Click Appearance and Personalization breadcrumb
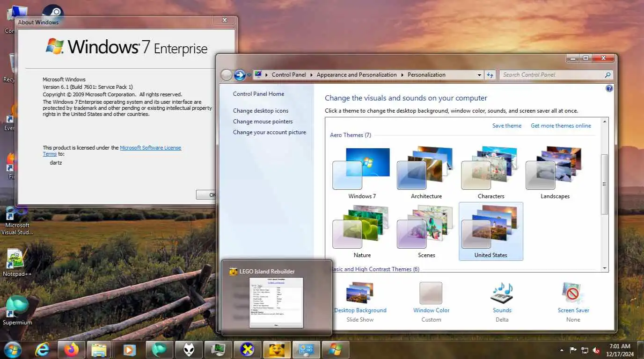Viewport: 644px width, 359px height. click(x=357, y=75)
